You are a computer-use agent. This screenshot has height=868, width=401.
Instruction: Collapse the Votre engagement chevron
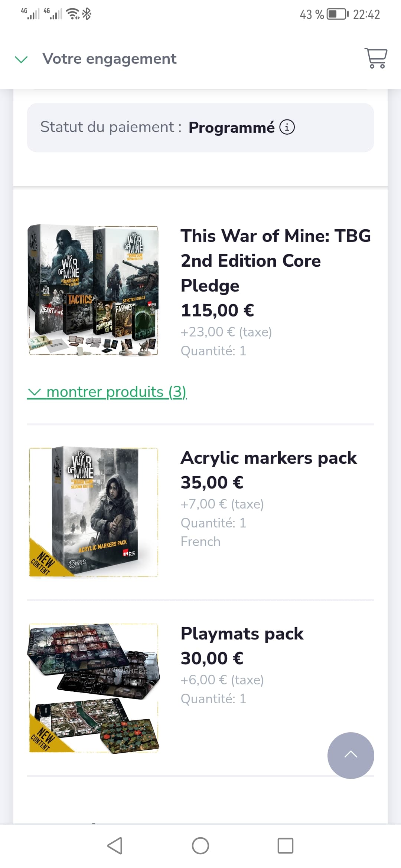tap(21, 59)
